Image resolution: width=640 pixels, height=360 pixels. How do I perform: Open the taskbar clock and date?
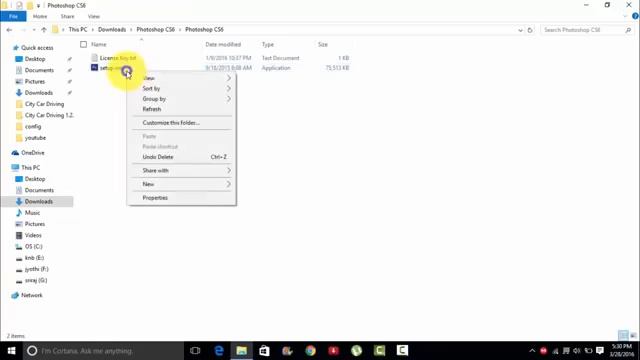click(622, 351)
